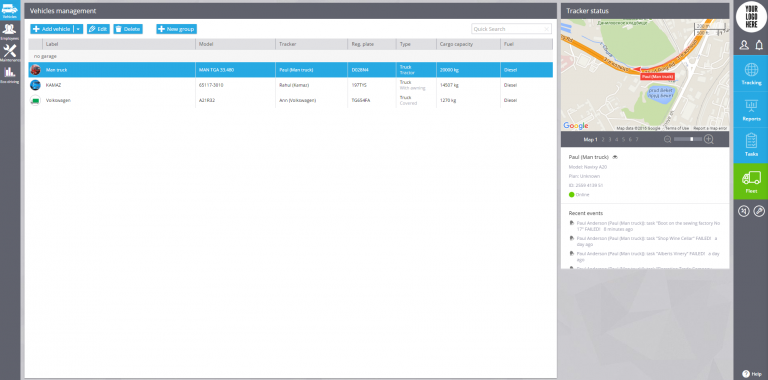Image resolution: width=768 pixels, height=380 pixels.
Task: Click the switch-arrows round icon below Fleet
Action: point(744,211)
